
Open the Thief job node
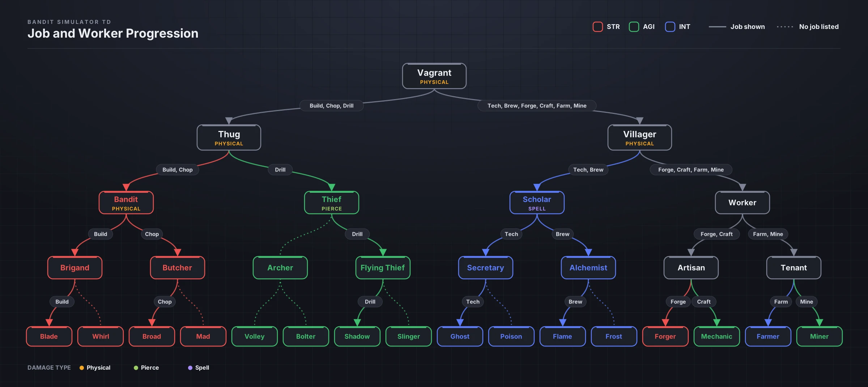332,203
